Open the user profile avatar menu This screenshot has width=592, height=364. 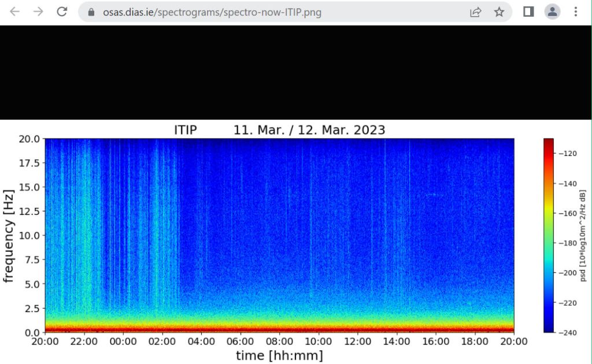pyautogui.click(x=553, y=12)
